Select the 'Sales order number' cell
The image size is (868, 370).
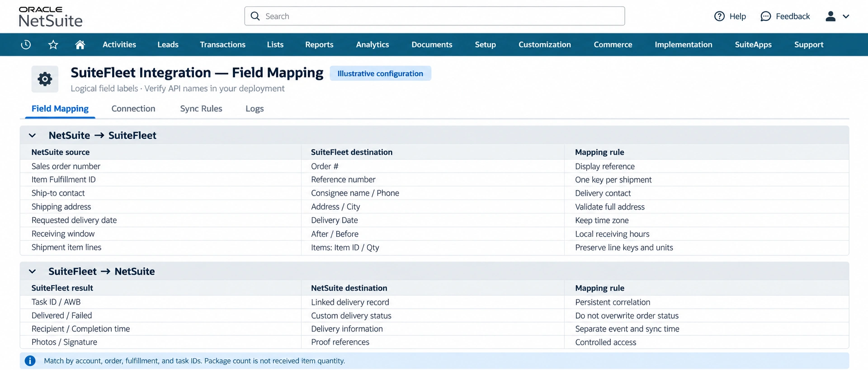pyautogui.click(x=160, y=166)
